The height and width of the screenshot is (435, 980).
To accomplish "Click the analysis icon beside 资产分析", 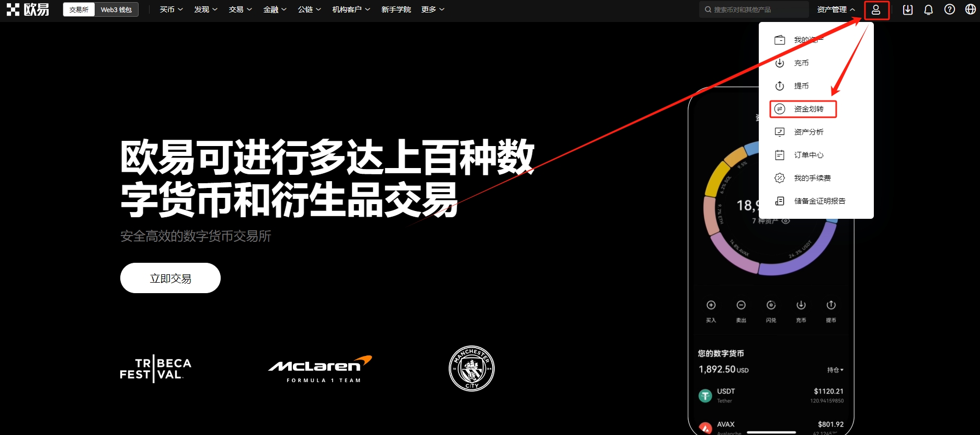I will (780, 132).
